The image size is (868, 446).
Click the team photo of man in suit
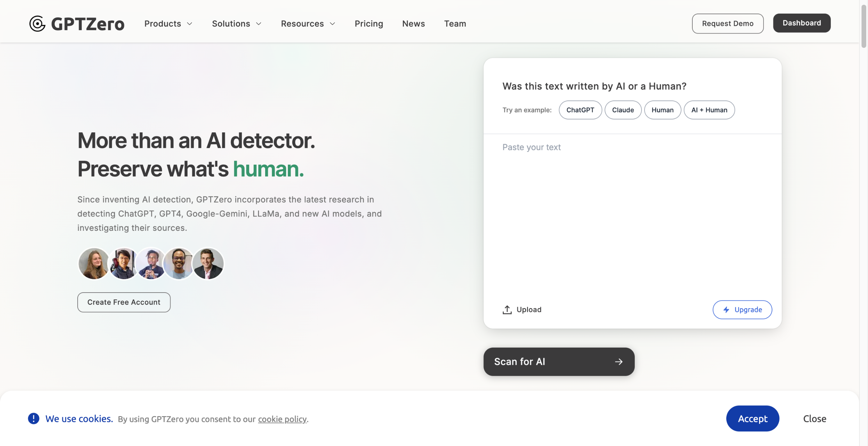coord(208,264)
